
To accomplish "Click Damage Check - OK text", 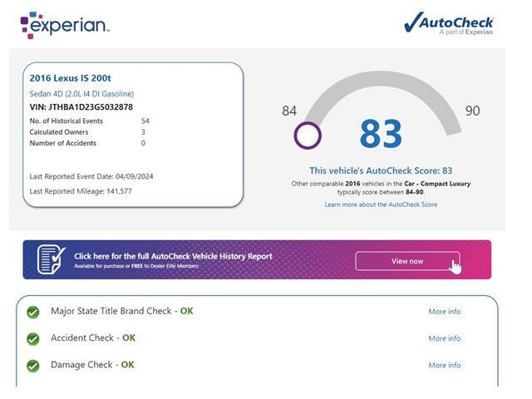I will tap(92, 365).
